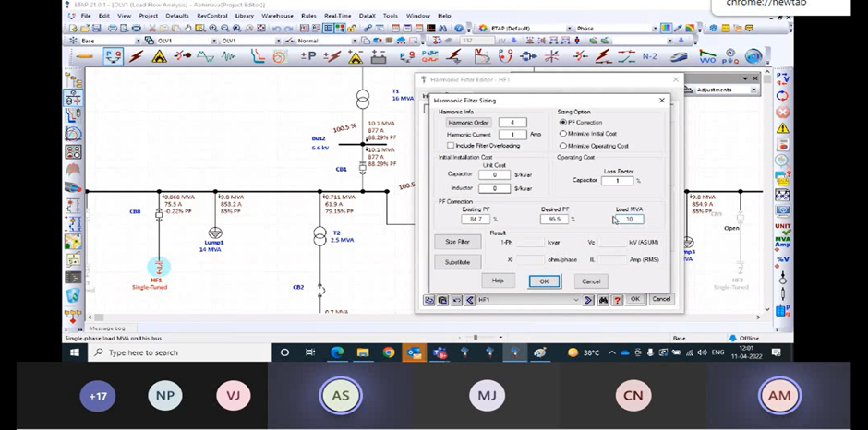The image size is (868, 430).
Task: Click the red question mark help icon in editor
Action: 617,300
